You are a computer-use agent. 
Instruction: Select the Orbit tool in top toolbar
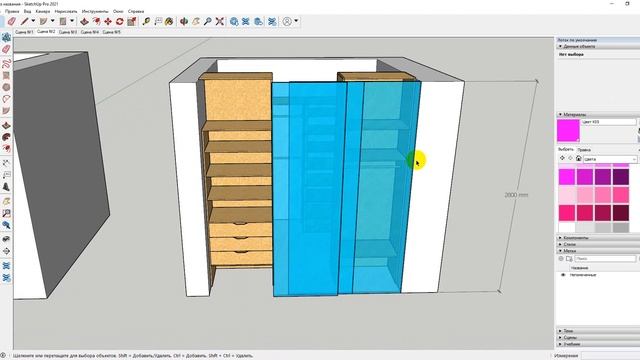(x=184, y=21)
